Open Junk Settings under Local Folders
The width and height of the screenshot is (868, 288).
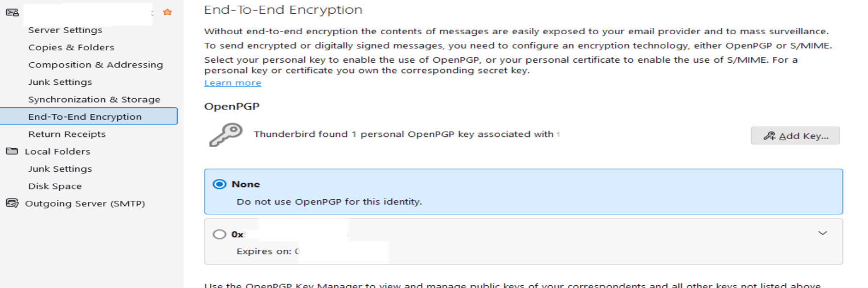click(x=60, y=169)
